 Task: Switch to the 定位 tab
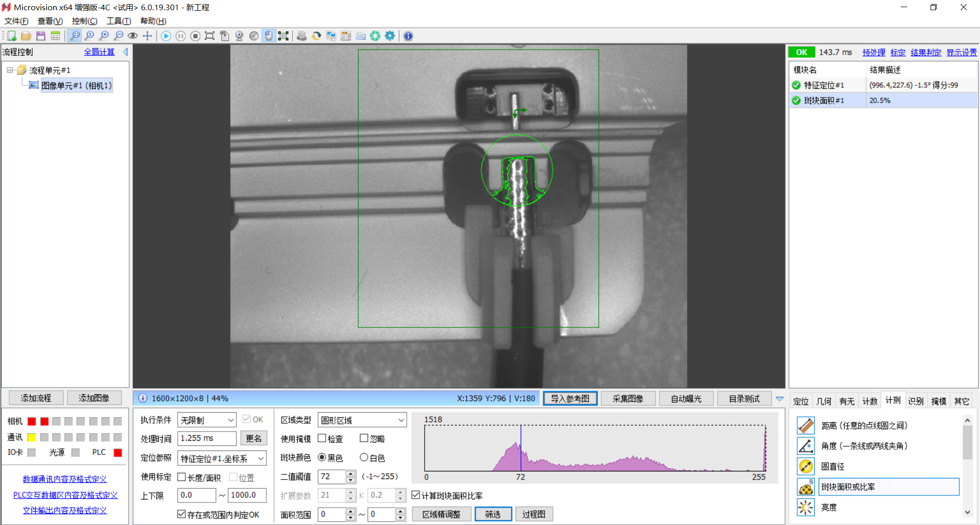tap(801, 401)
